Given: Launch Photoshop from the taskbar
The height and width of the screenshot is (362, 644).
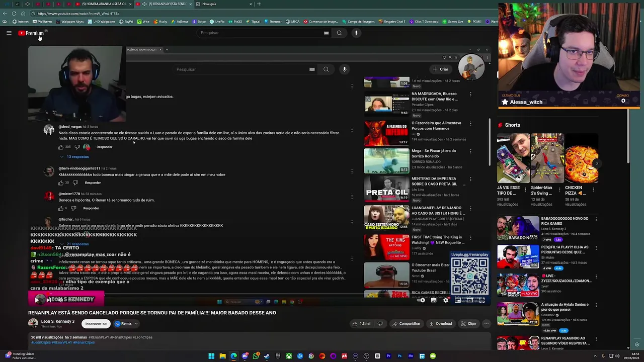Looking at the screenshot, I should tap(399, 356).
